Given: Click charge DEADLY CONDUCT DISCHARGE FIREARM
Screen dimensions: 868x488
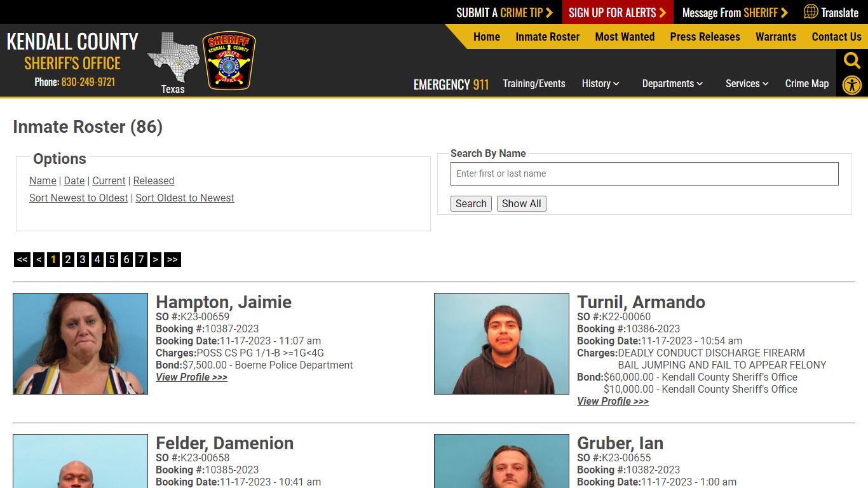Looking at the screenshot, I should [x=711, y=353].
